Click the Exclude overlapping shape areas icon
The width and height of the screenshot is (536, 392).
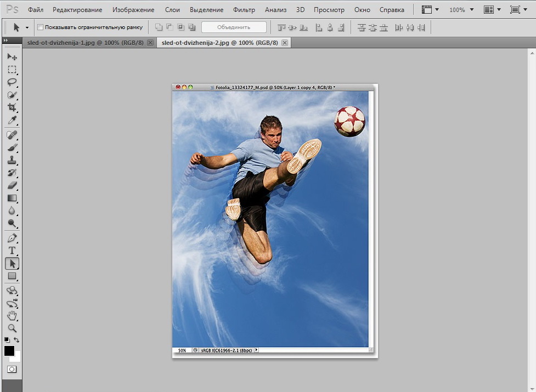192,27
